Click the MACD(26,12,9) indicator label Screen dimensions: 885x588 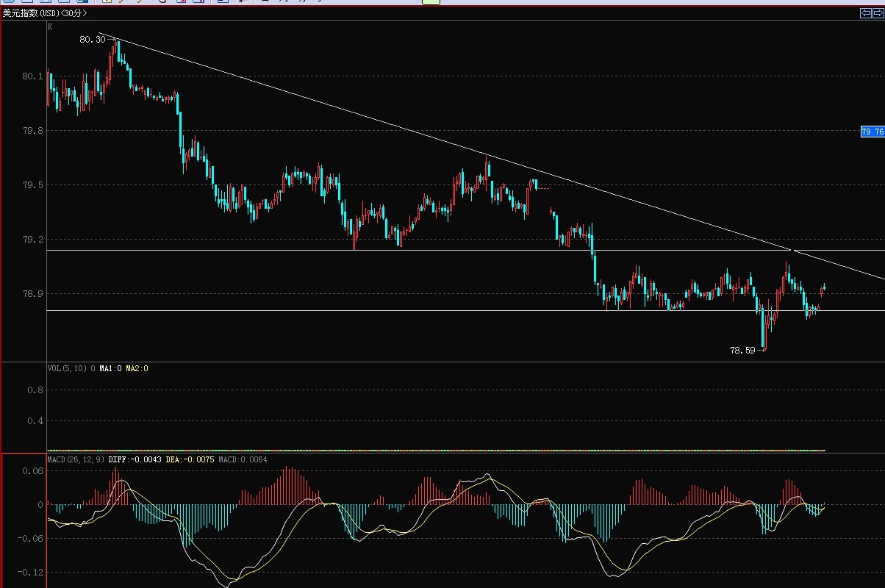click(76, 459)
